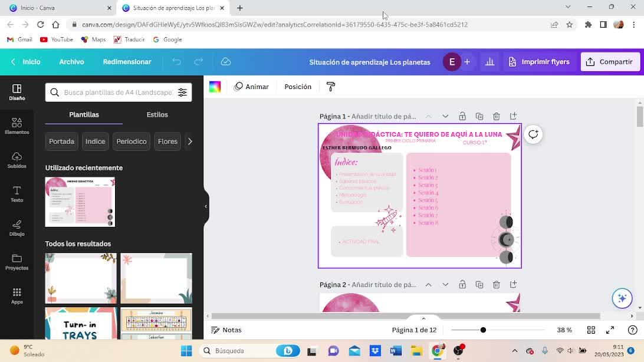Move Página 2 down with chevron
Image resolution: width=644 pixels, height=362 pixels.
point(445,284)
